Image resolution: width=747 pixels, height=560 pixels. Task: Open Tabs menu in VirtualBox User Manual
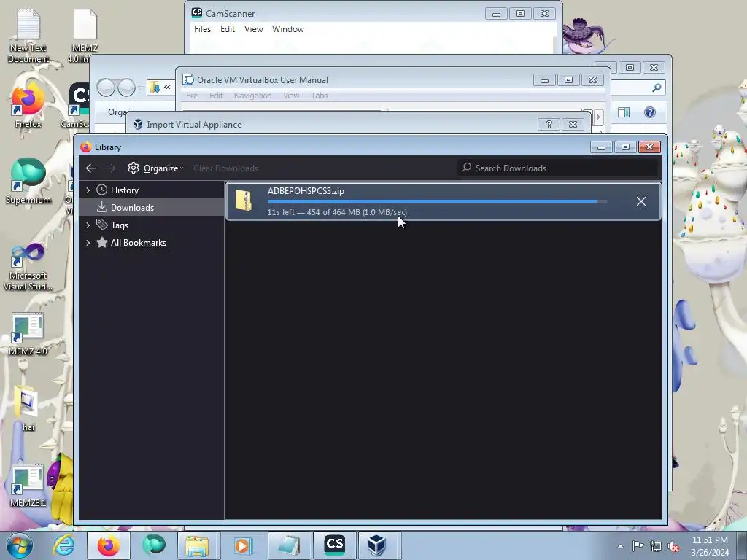(x=320, y=96)
